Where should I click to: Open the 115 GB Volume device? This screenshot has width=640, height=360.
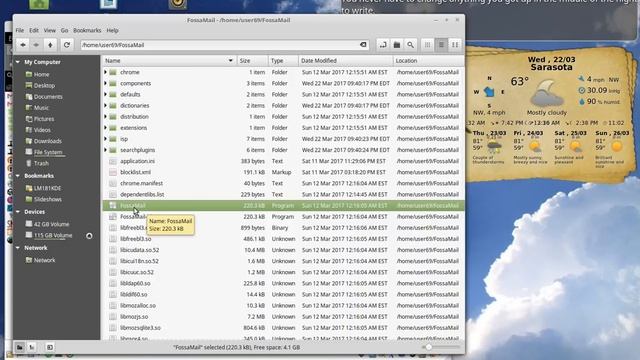53,236
